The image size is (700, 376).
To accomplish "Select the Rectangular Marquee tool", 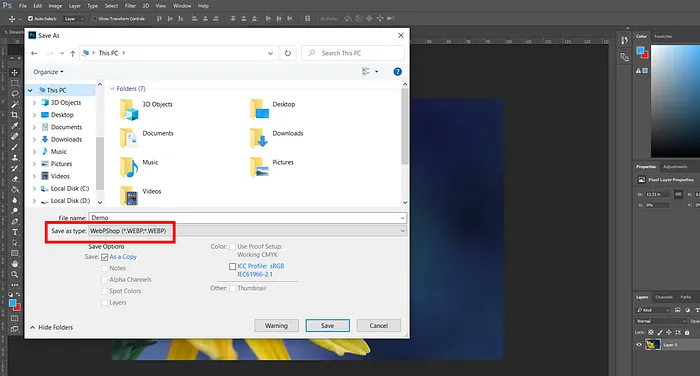I will 14,83.
